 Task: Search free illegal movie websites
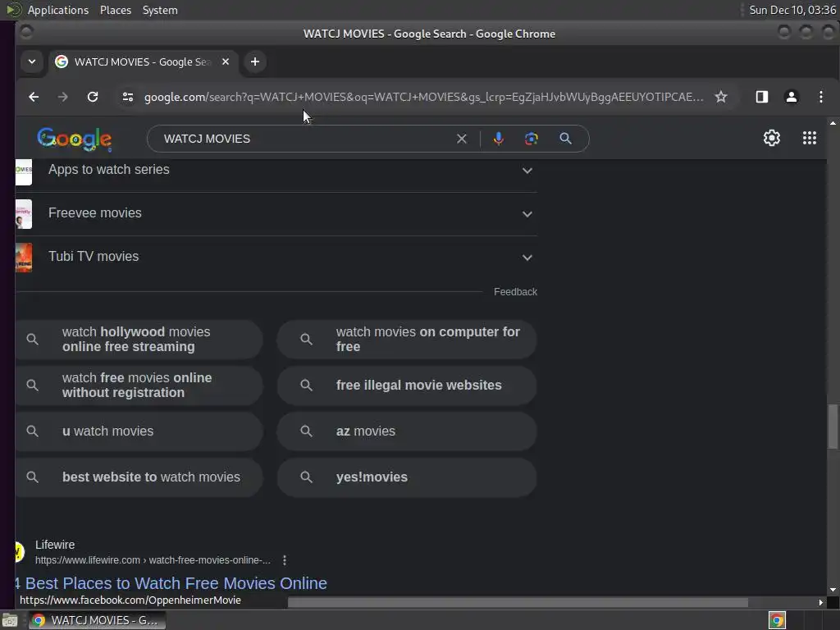407,386
